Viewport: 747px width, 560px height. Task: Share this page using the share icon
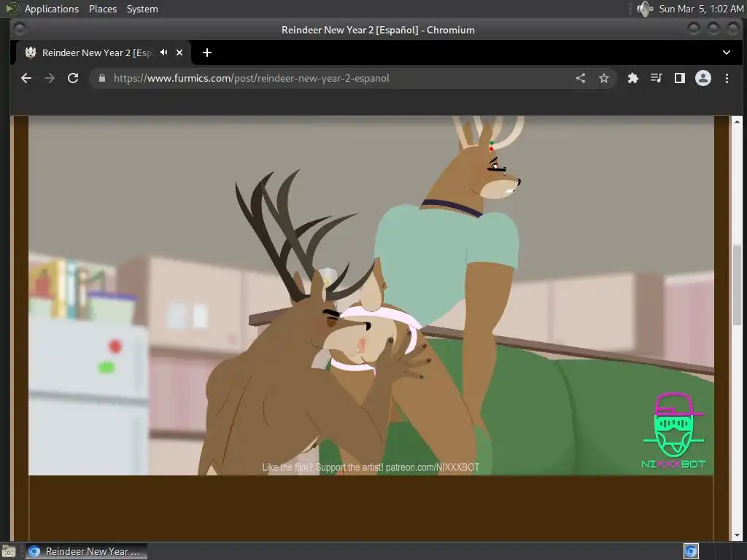[581, 78]
